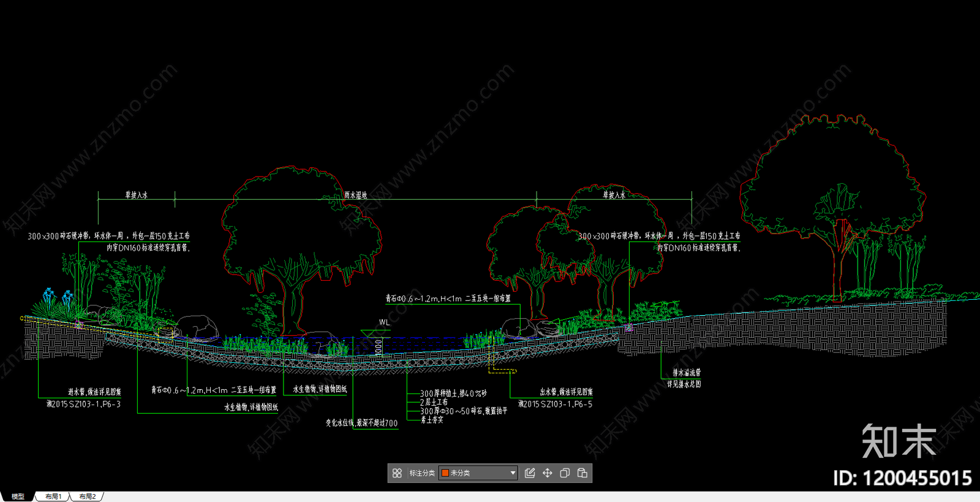Click the 素土夯实 annotation
Viewport: 980px width, 502px height.
coord(432,420)
